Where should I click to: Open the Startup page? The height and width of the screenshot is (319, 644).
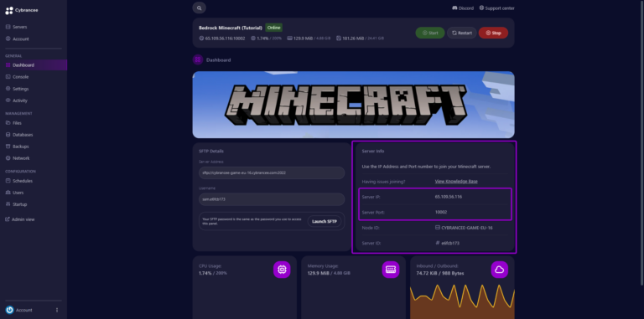point(20,204)
